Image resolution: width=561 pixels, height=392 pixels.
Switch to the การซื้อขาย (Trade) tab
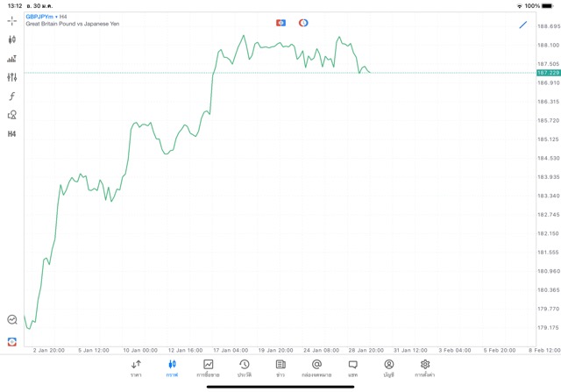tap(208, 368)
